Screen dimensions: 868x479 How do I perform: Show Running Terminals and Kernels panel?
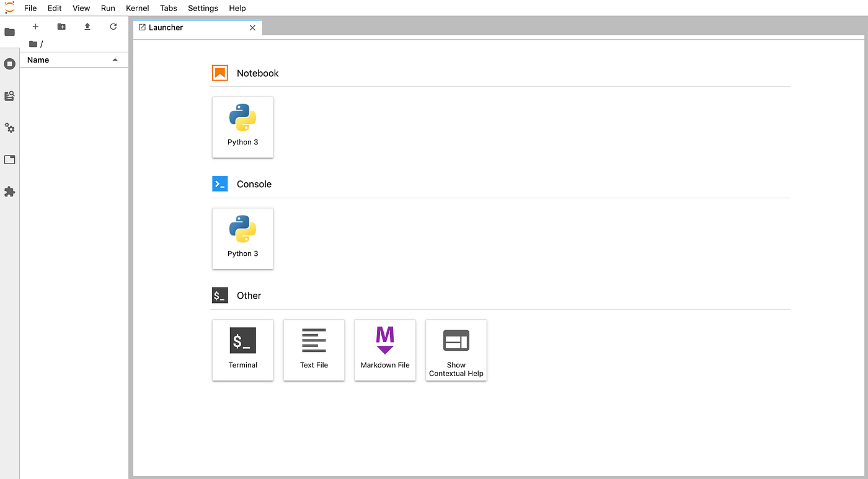(9, 64)
